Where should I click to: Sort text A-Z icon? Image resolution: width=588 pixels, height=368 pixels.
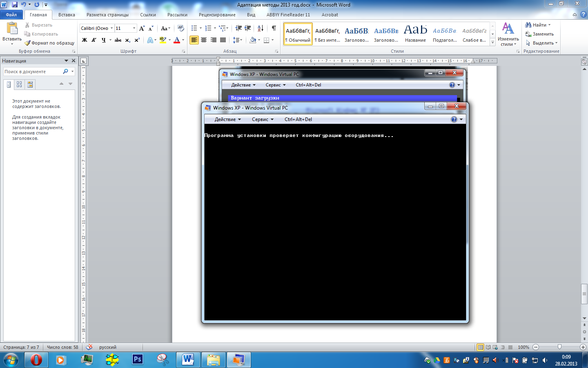(x=260, y=28)
